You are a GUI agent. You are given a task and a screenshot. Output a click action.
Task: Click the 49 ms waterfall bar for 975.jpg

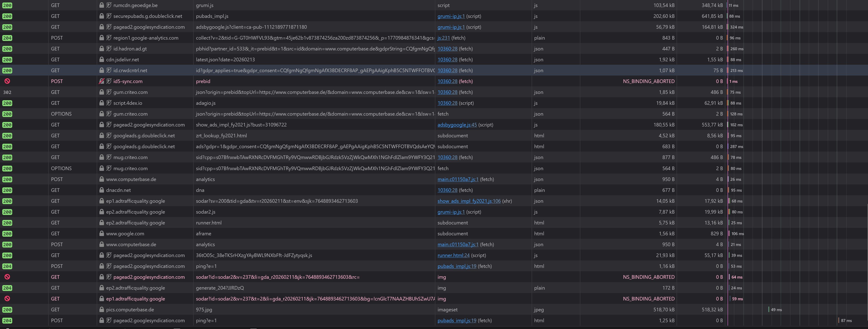(769, 310)
